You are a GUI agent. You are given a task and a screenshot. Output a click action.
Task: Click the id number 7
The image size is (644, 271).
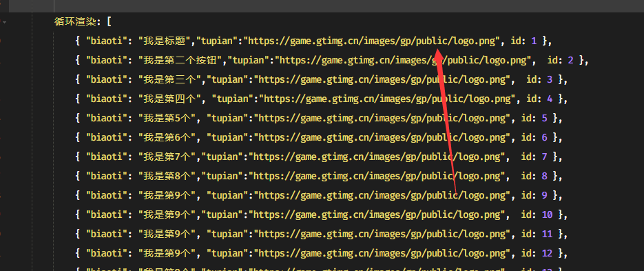[544, 157]
